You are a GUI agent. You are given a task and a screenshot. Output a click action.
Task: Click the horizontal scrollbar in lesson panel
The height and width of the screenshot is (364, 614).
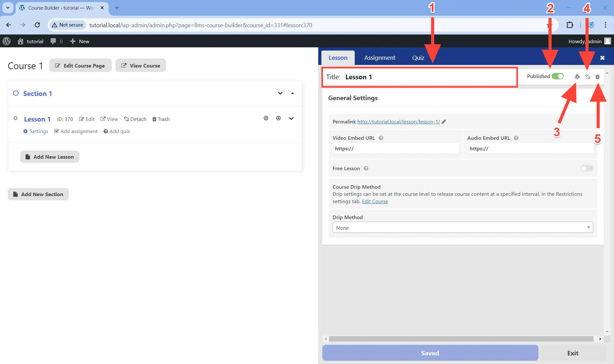pos(461,339)
